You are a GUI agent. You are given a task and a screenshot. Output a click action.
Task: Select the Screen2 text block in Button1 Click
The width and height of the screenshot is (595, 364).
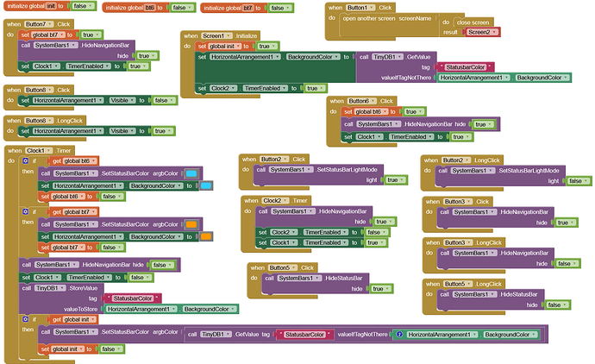point(478,31)
